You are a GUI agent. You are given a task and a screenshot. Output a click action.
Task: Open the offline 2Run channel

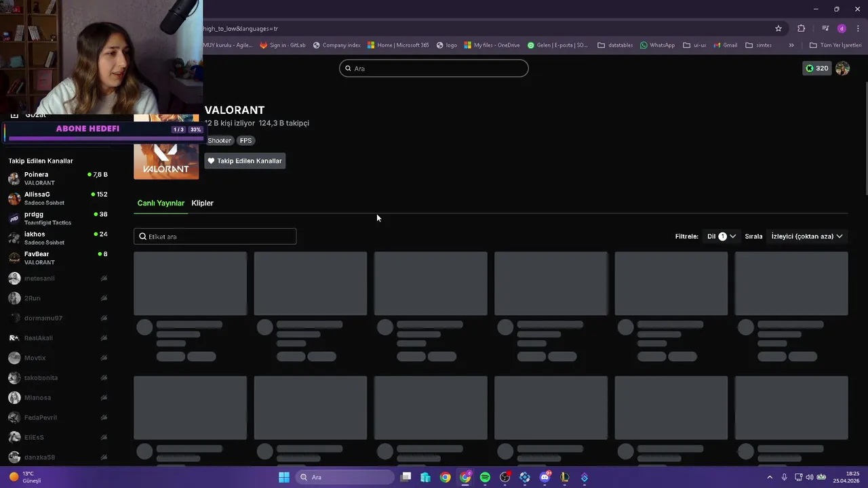pyautogui.click(x=58, y=298)
